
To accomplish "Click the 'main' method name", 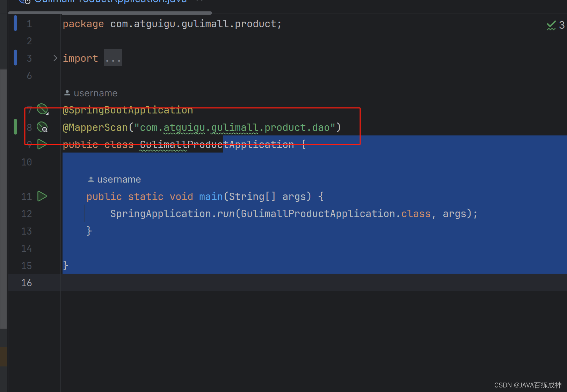I will click(211, 197).
